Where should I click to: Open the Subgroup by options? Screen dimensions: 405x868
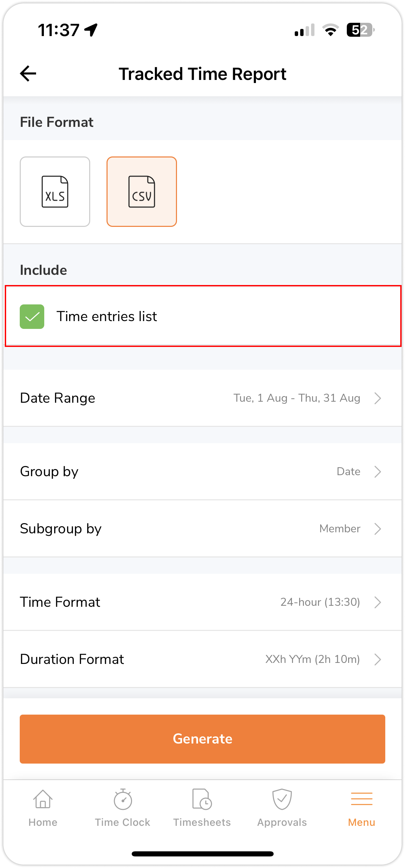(202, 529)
